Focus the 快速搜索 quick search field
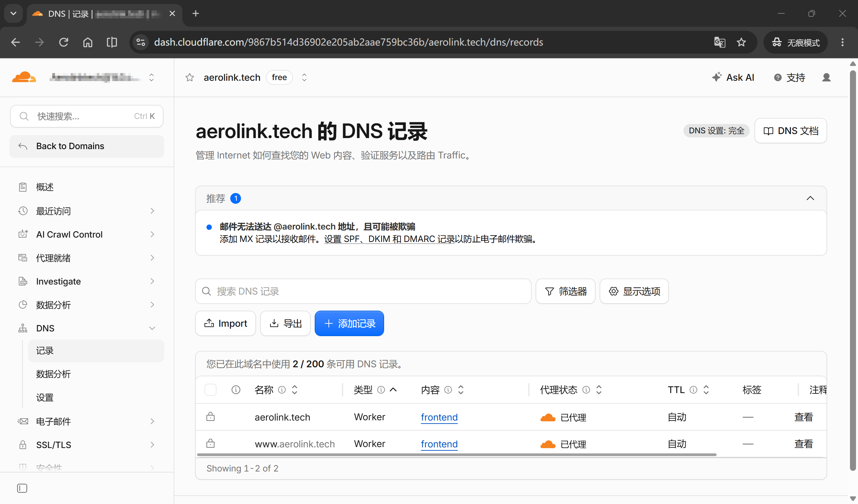The height and width of the screenshot is (504, 858). 87,116
